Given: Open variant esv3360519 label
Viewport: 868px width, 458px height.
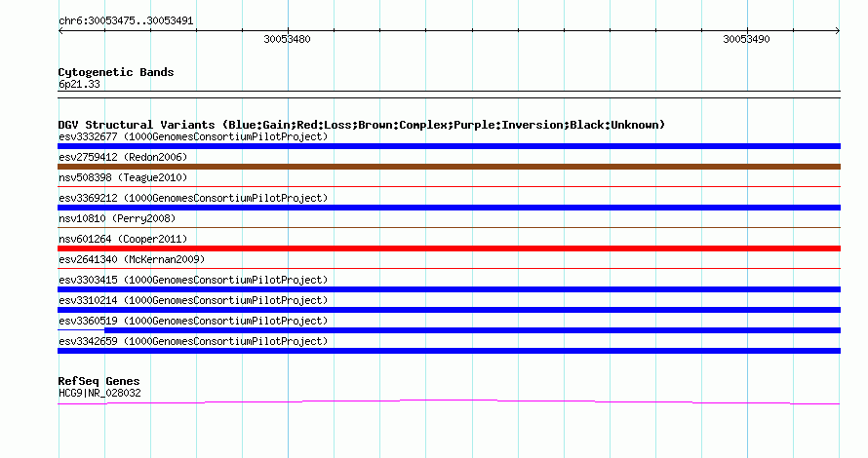Looking at the screenshot, I should pos(193,321).
